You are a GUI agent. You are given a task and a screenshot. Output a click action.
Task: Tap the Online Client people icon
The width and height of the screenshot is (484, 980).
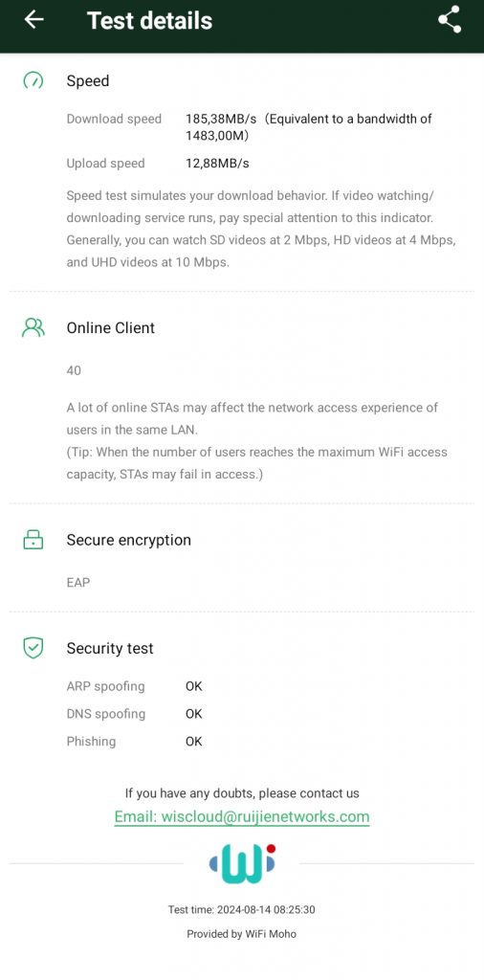pyautogui.click(x=33, y=327)
